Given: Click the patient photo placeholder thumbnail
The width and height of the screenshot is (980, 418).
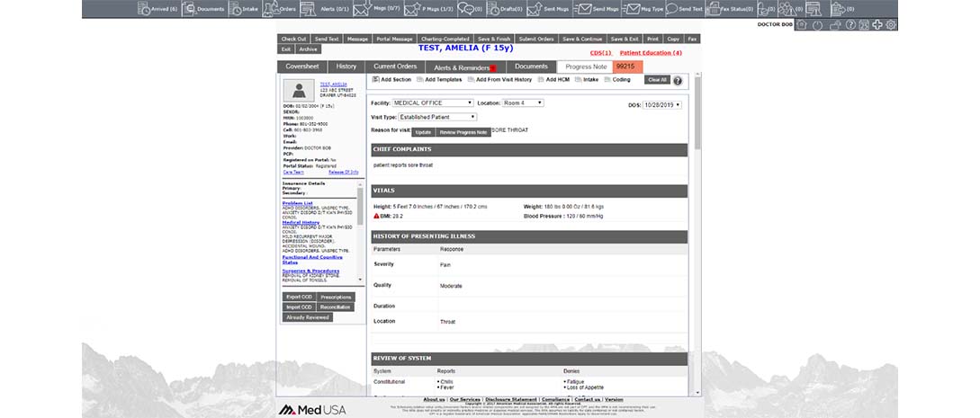Looking at the screenshot, I should (x=299, y=90).
